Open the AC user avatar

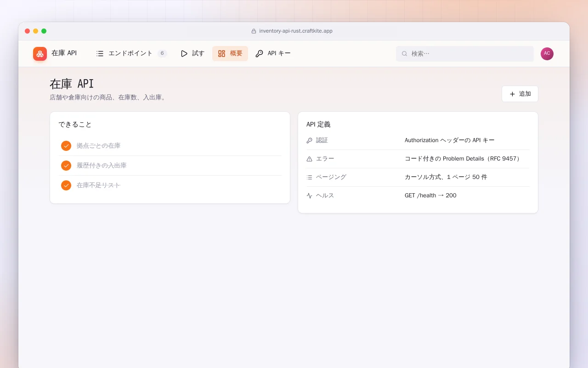point(547,54)
